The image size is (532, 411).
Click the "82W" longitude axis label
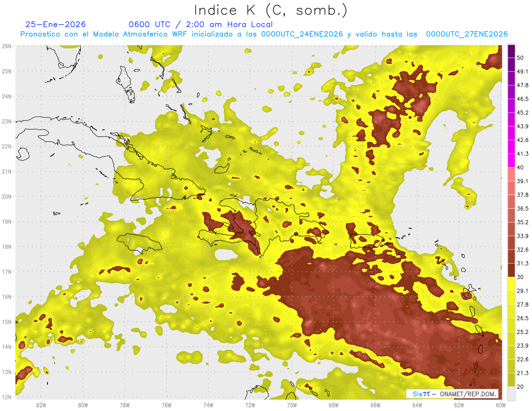41,405
